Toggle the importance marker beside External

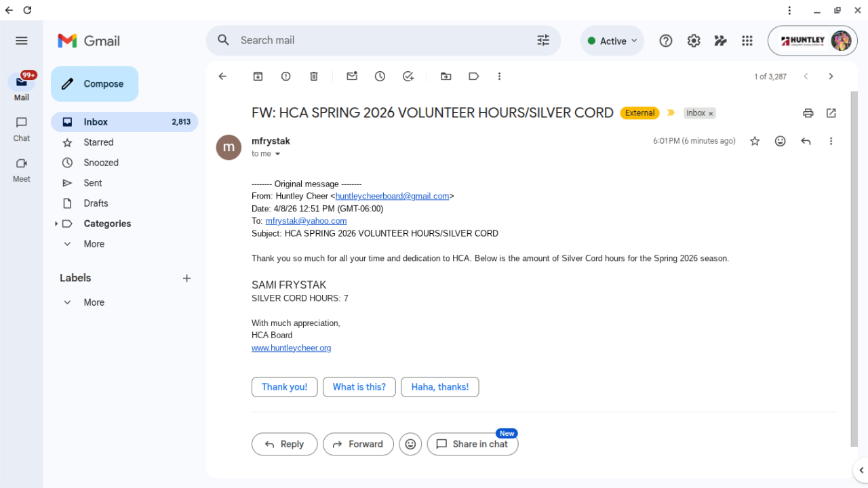671,113
